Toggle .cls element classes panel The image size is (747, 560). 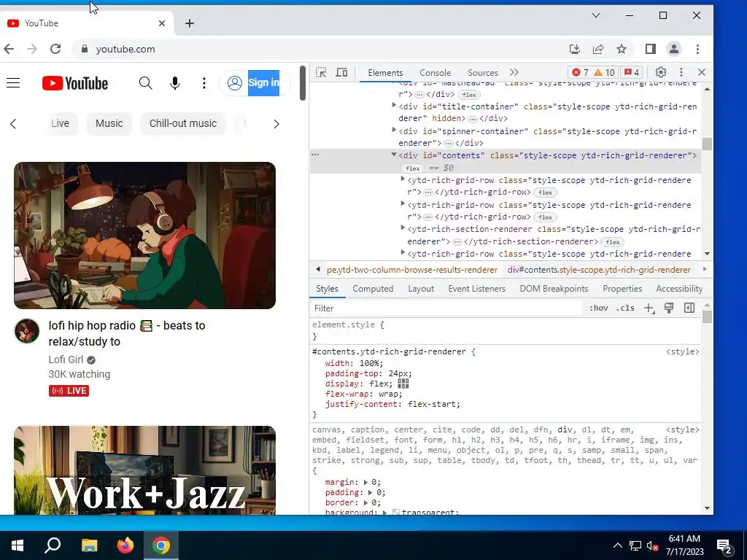point(625,308)
